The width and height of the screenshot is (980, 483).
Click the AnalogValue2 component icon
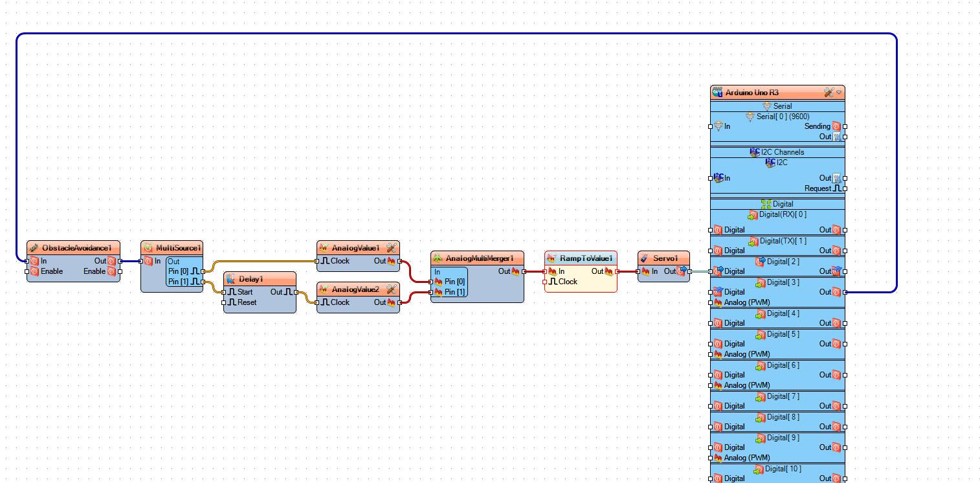(324, 289)
